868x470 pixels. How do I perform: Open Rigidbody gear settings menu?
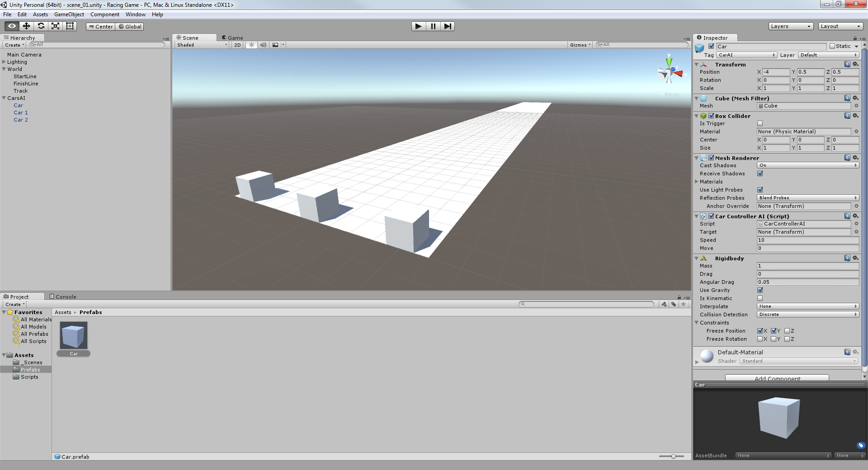pos(855,258)
